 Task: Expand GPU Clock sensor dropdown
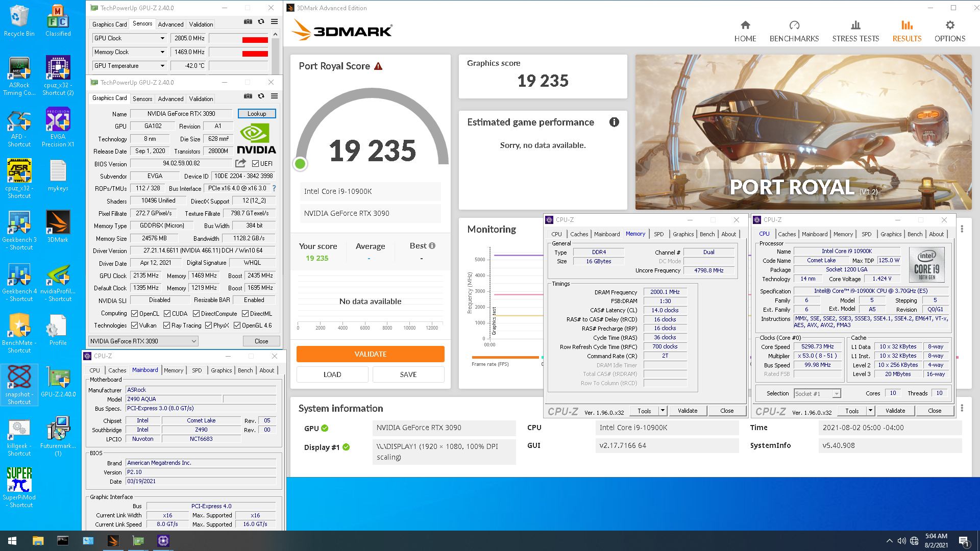[x=162, y=38]
